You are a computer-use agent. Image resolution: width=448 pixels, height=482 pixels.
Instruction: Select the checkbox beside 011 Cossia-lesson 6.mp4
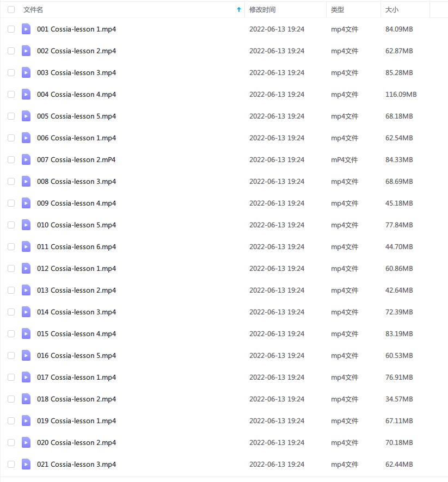pyautogui.click(x=11, y=246)
